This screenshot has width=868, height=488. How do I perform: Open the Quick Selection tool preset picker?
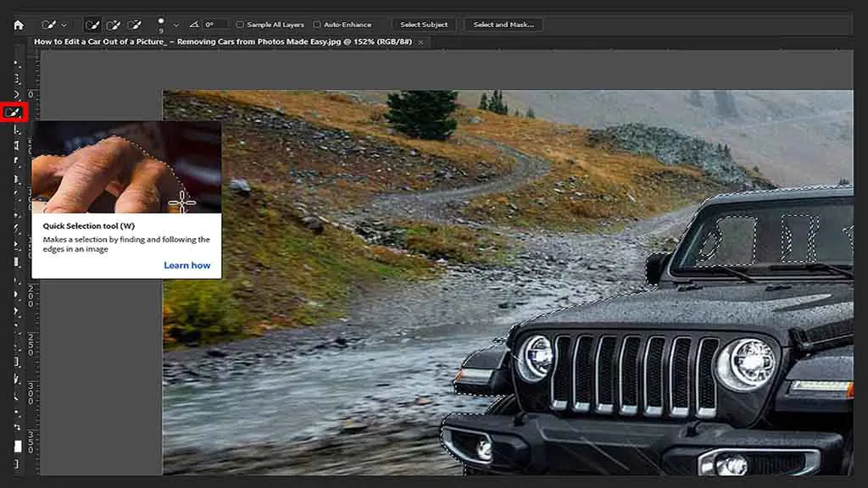click(x=48, y=25)
